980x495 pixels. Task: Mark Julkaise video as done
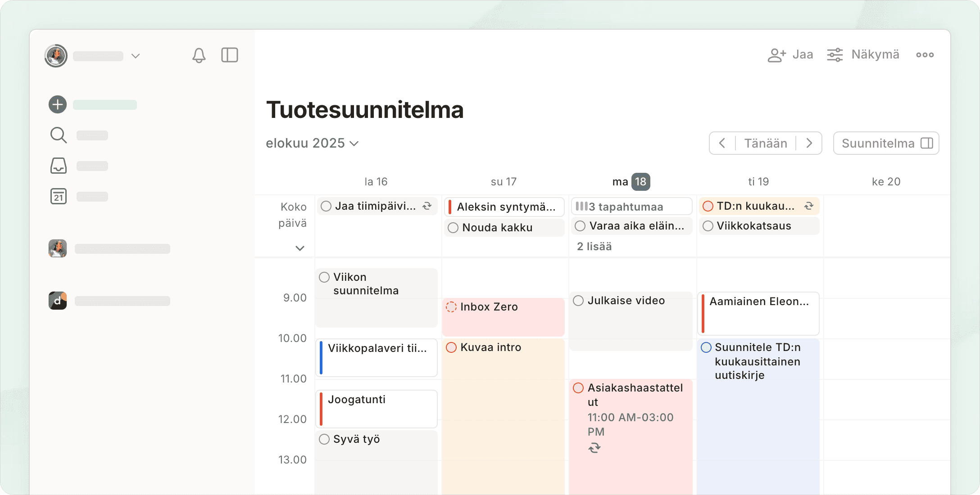[x=578, y=301]
